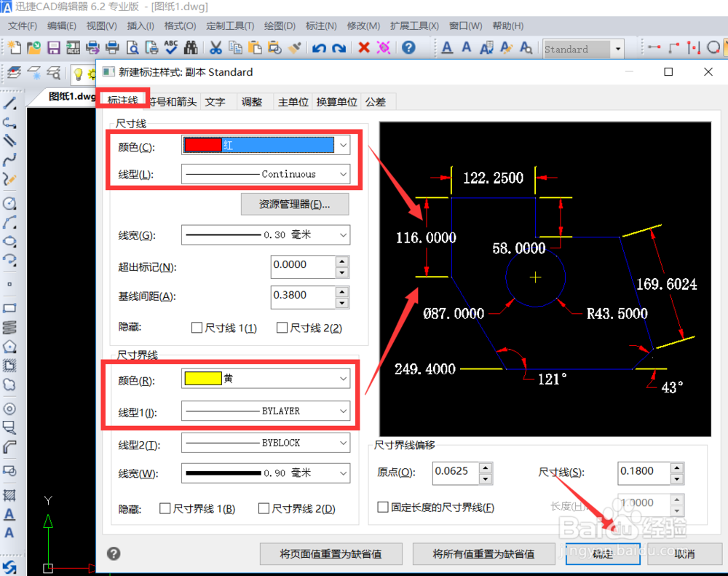Switch to the 符号和箭头 tab
Image resolution: width=728 pixels, height=576 pixels.
pos(173,102)
